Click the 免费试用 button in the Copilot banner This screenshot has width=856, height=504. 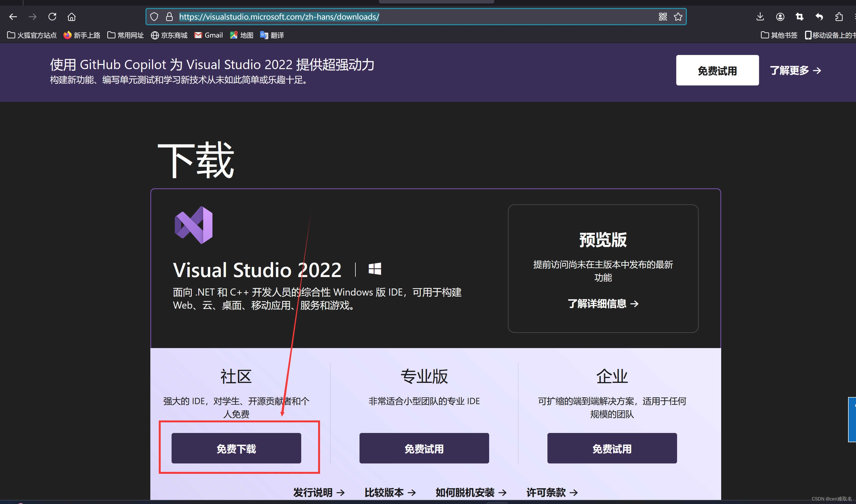tap(717, 70)
